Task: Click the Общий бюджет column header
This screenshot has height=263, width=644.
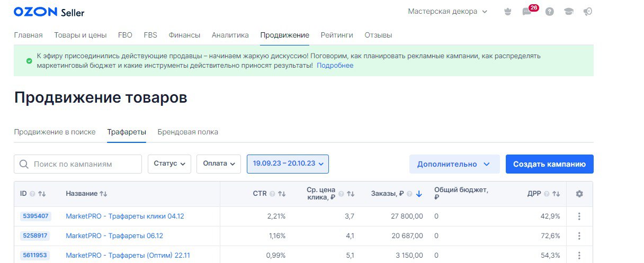Action: click(x=461, y=194)
